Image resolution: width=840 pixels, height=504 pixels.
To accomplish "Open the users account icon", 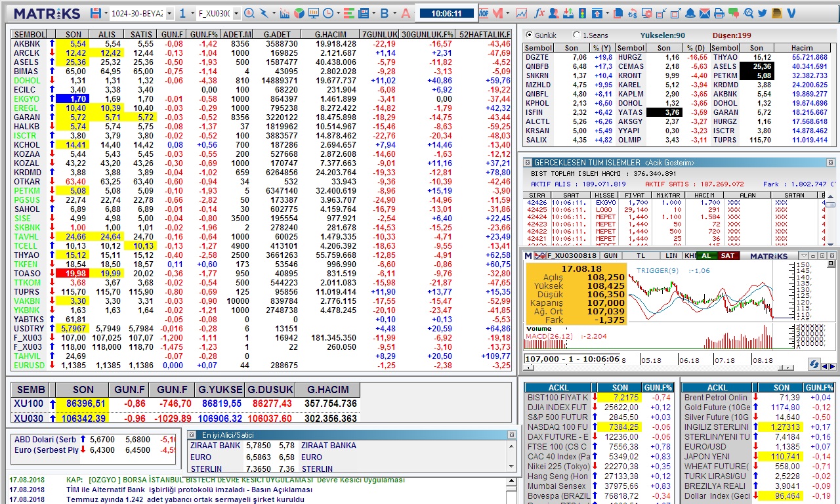I will click(x=554, y=13).
